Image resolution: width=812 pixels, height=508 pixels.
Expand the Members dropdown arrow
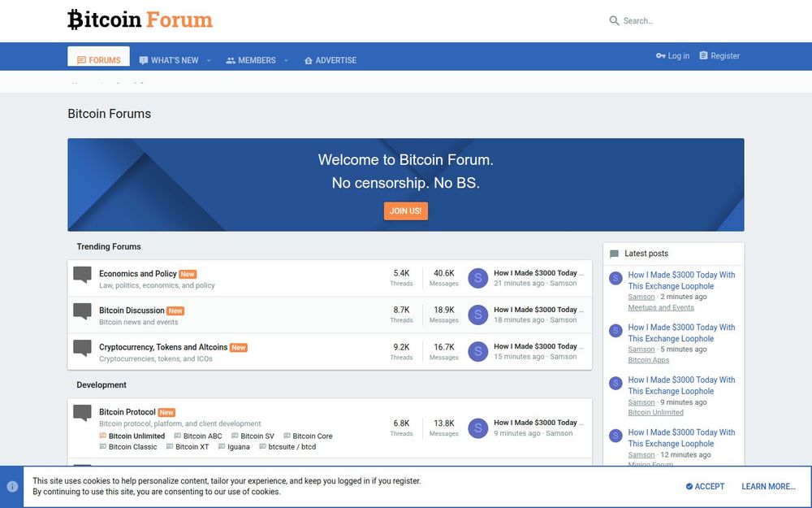(x=286, y=61)
